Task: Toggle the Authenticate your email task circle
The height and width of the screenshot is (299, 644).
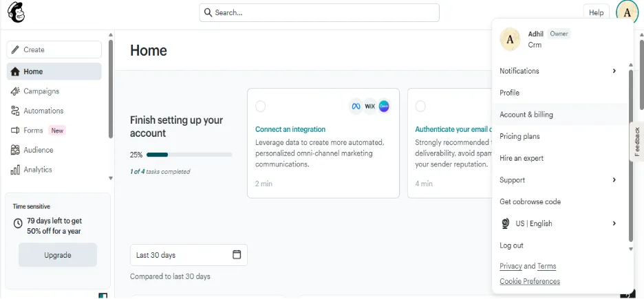Action: tap(420, 107)
